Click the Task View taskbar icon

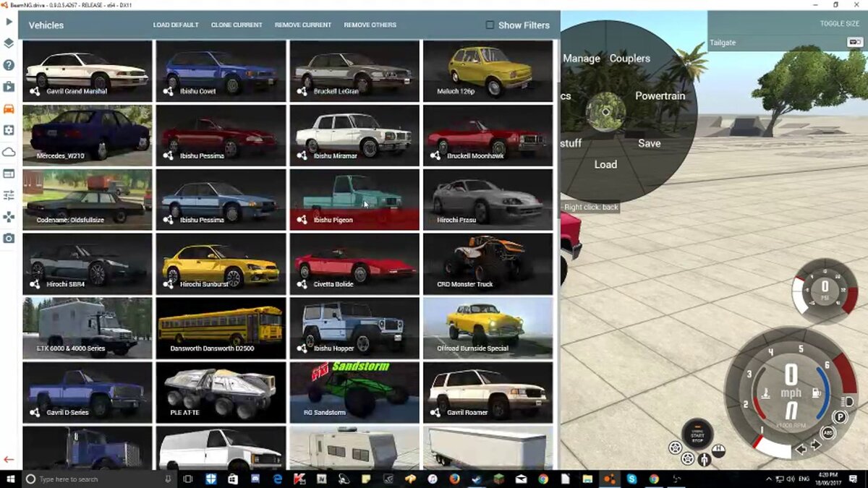(x=188, y=479)
